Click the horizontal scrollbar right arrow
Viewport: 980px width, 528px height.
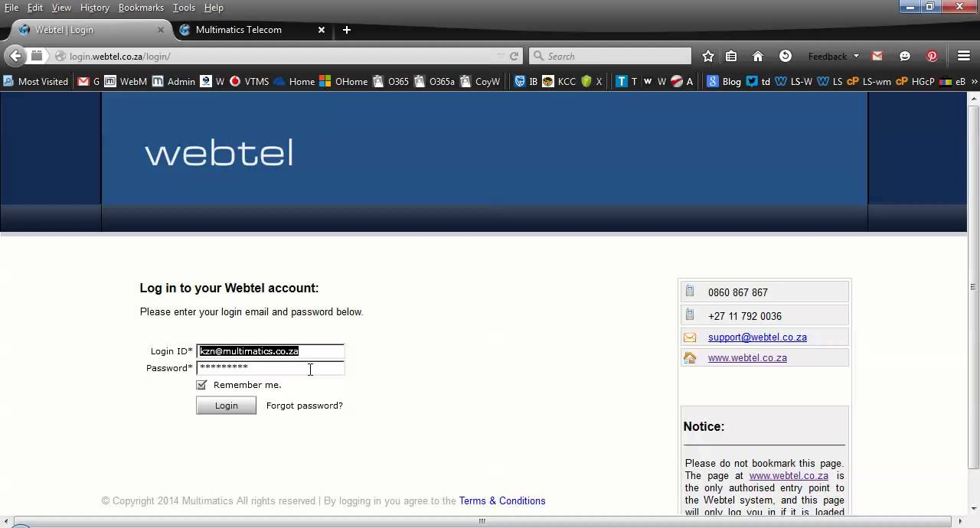[961, 521]
